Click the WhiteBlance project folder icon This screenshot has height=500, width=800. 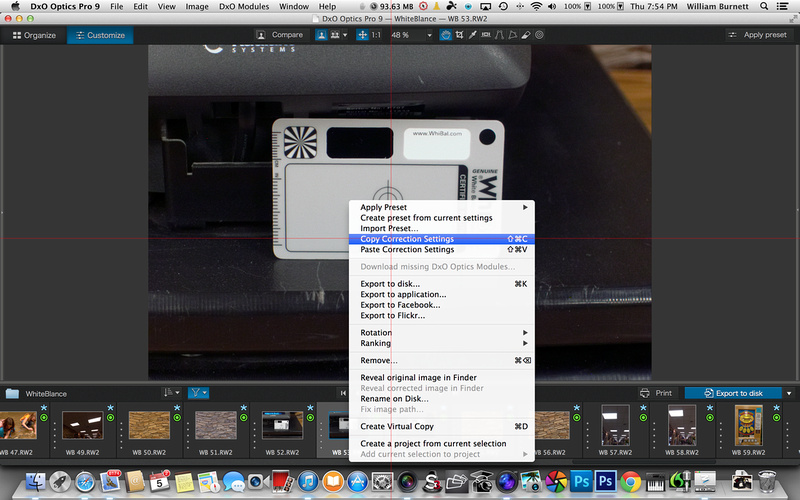tap(12, 393)
